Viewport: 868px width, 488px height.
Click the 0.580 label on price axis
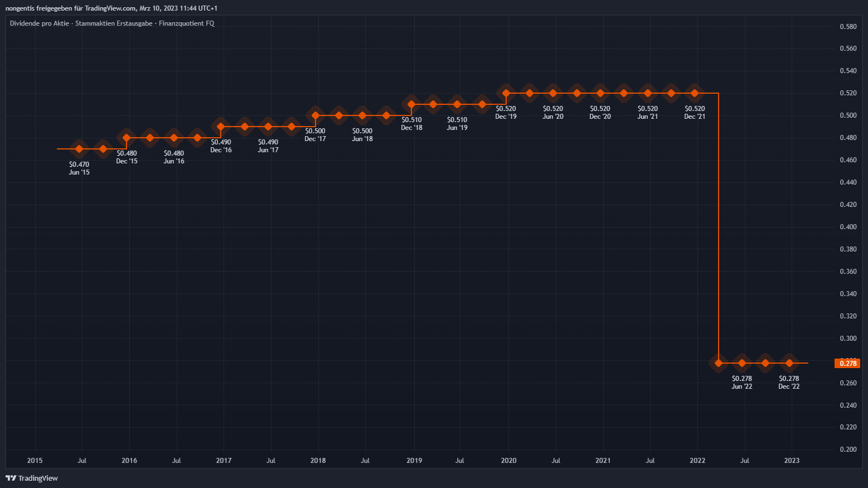848,27
